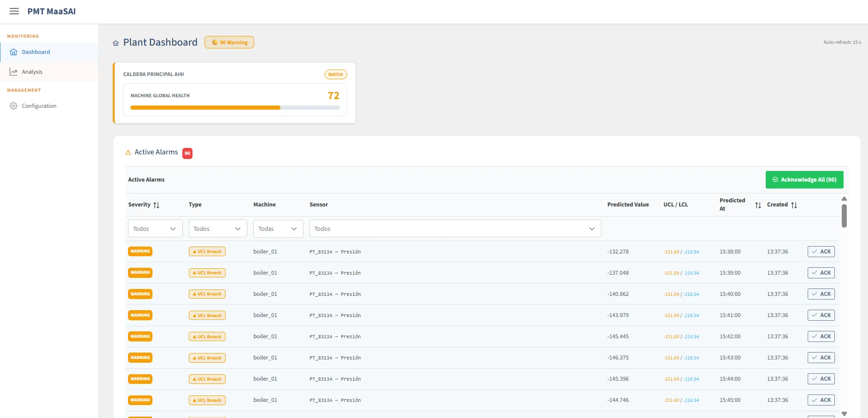Click the Dashboard house icon in sidebar

14,52
